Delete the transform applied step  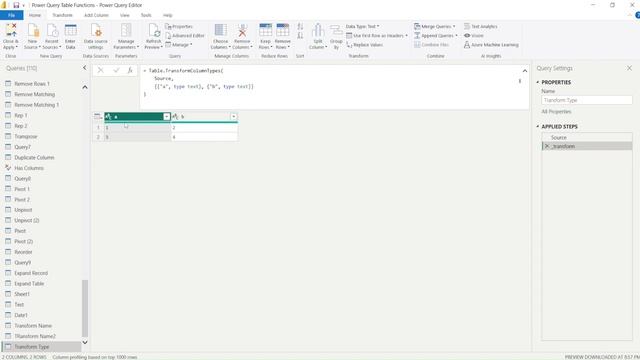pyautogui.click(x=547, y=146)
